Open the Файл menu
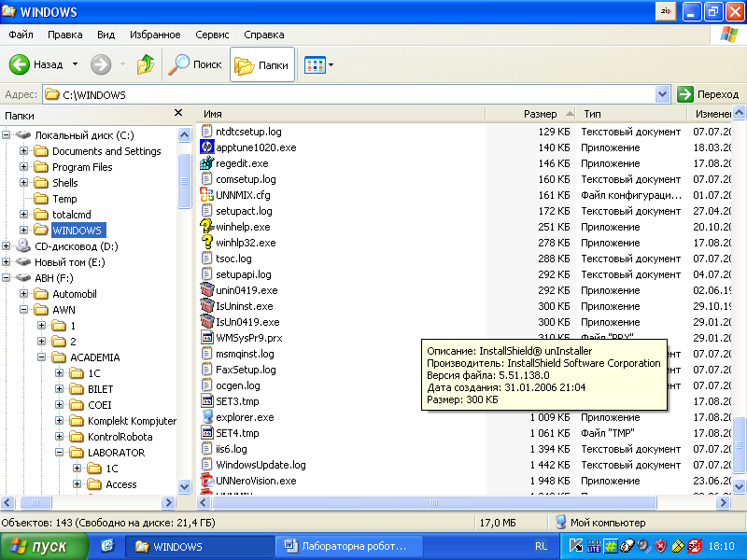The width and height of the screenshot is (747, 560). (x=21, y=35)
